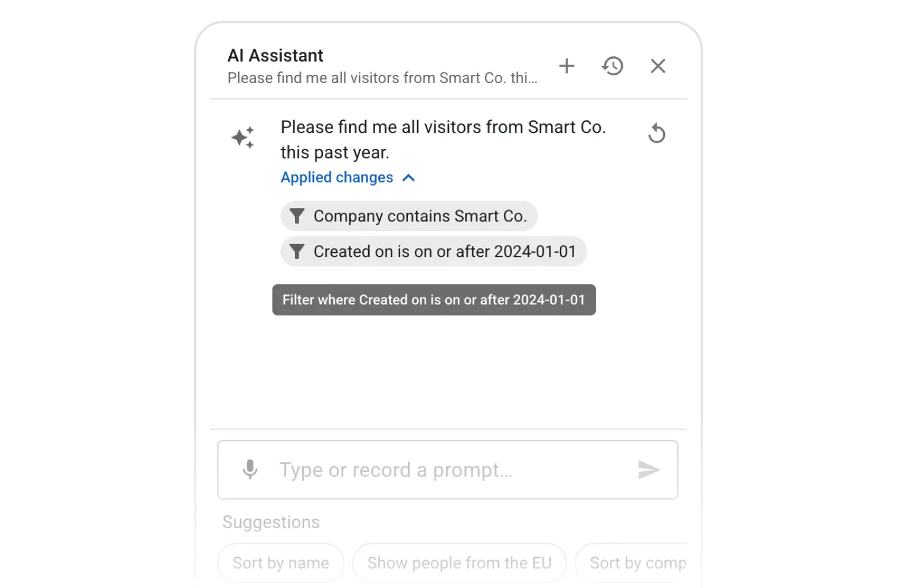Activate the microphone icon to record a prompt
The height and width of the screenshot is (588, 909).
pyautogui.click(x=249, y=469)
